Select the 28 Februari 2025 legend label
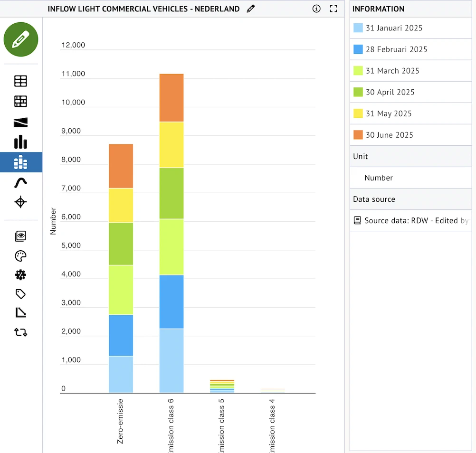This screenshot has width=476, height=453. pyautogui.click(x=397, y=49)
